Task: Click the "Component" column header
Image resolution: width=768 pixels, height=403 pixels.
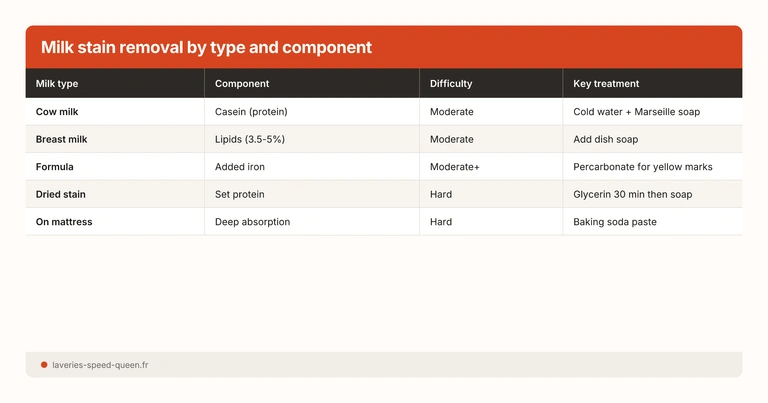Action: coord(242,84)
